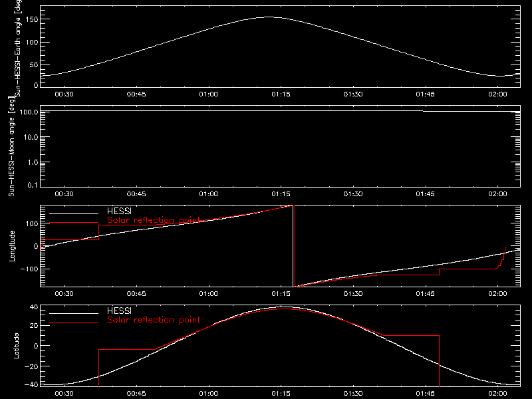Image resolution: width=532 pixels, height=399 pixels.
Task: Click the Latitude y-axis label
Action: 16,346
